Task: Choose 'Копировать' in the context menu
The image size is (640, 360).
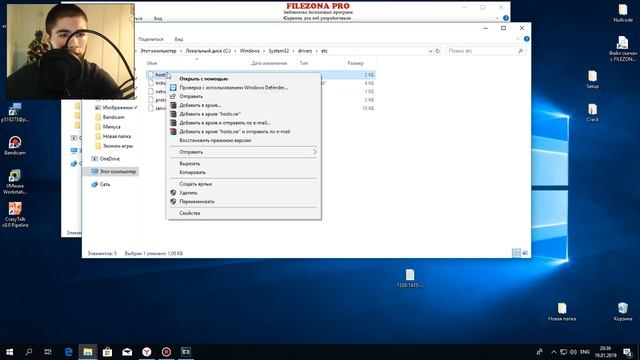Action: point(192,172)
